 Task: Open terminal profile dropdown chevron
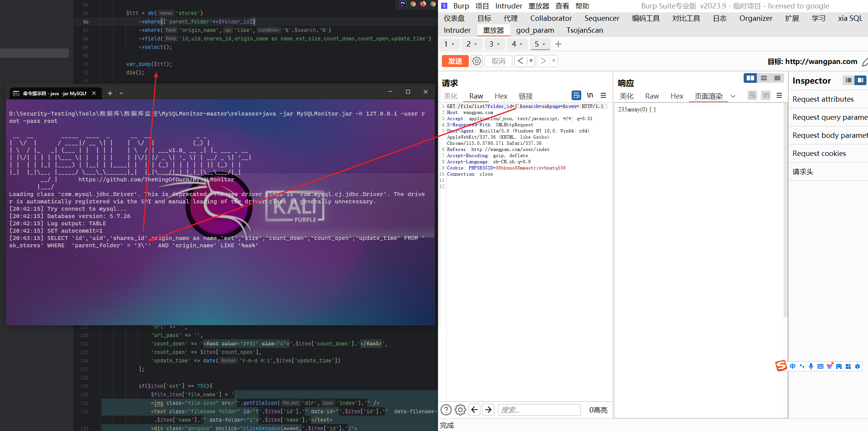[x=121, y=93]
